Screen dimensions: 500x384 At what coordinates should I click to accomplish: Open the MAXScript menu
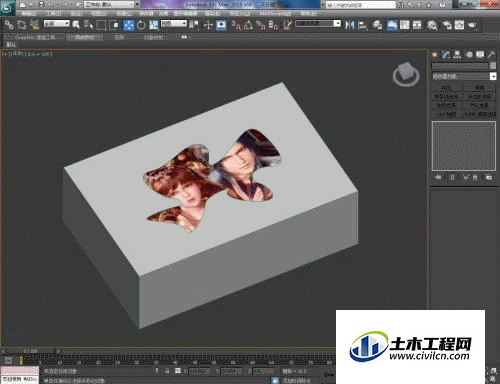click(x=275, y=14)
